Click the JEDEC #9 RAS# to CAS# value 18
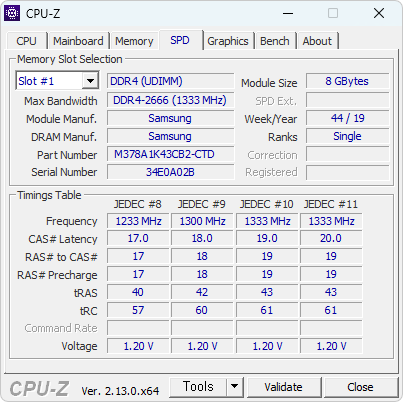This screenshot has height=402, width=403. tap(202, 257)
